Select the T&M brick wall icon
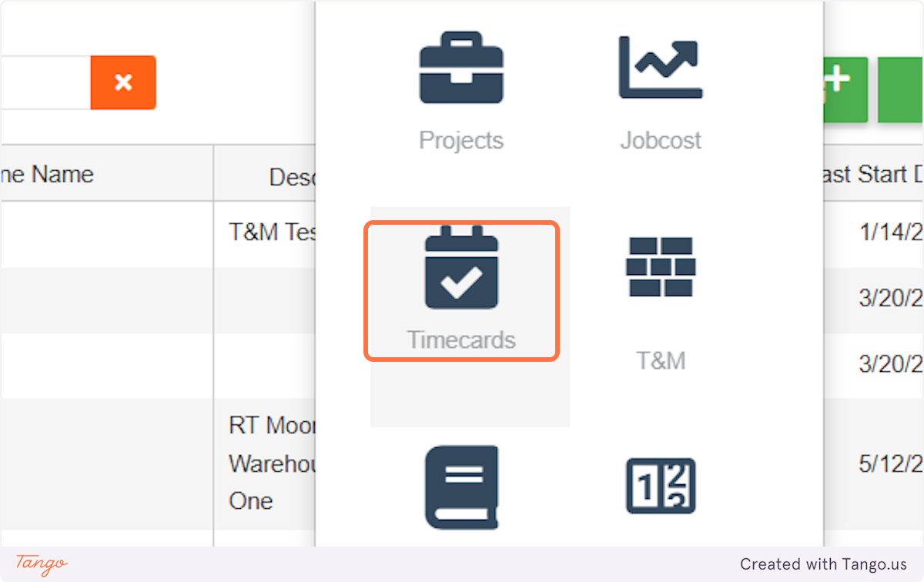The image size is (924, 582). tap(660, 266)
